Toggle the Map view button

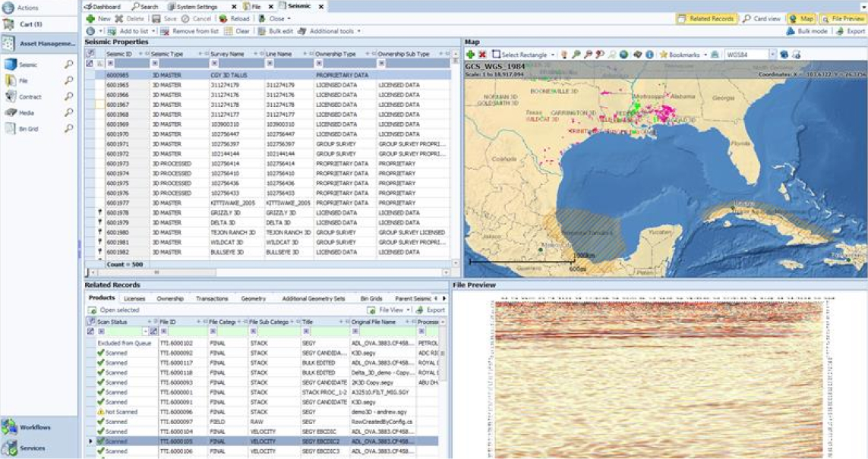click(800, 18)
